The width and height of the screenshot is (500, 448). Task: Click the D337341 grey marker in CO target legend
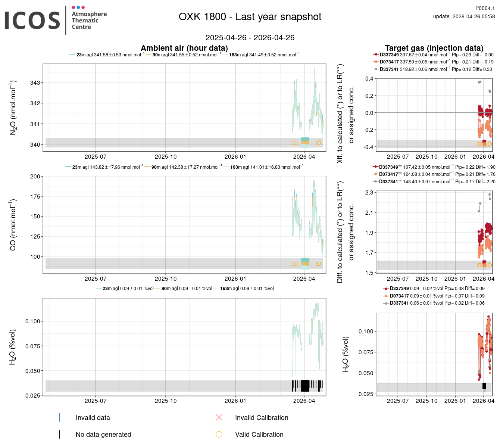[x=375, y=182]
